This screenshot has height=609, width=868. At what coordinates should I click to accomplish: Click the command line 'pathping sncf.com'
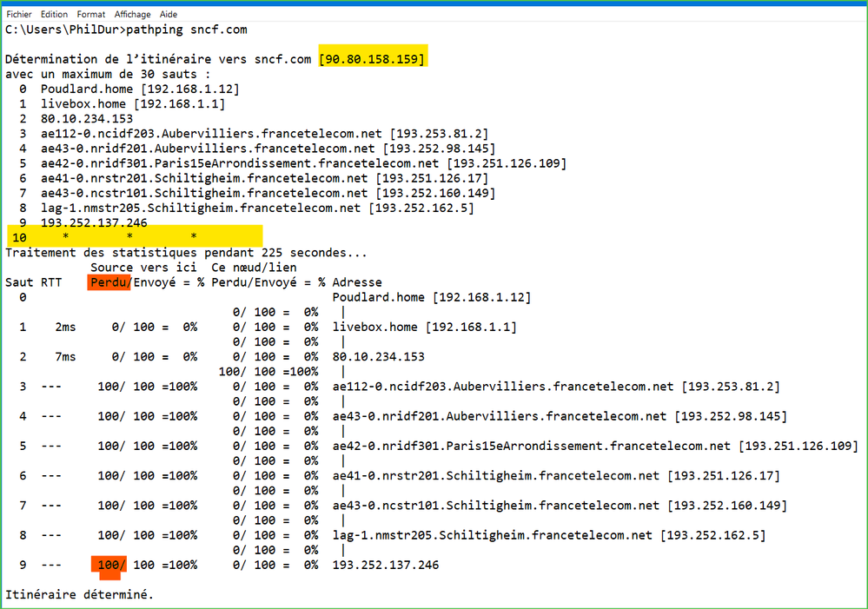click(187, 30)
